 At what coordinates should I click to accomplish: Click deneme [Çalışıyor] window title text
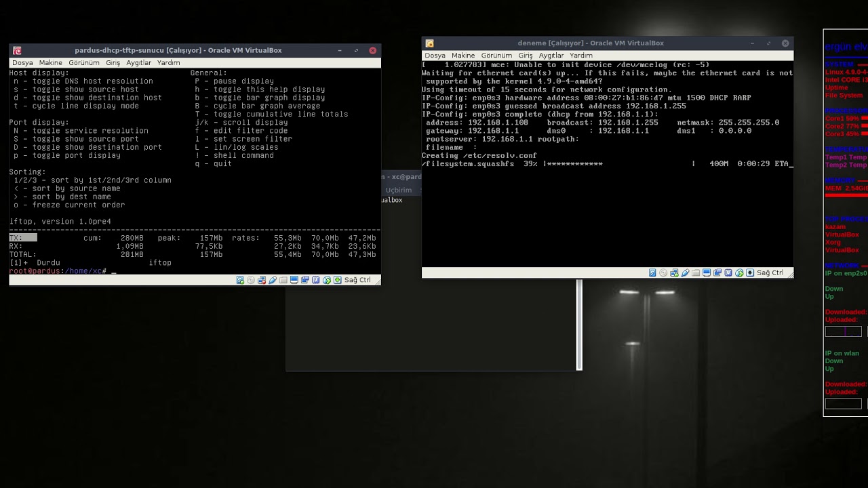pos(591,43)
